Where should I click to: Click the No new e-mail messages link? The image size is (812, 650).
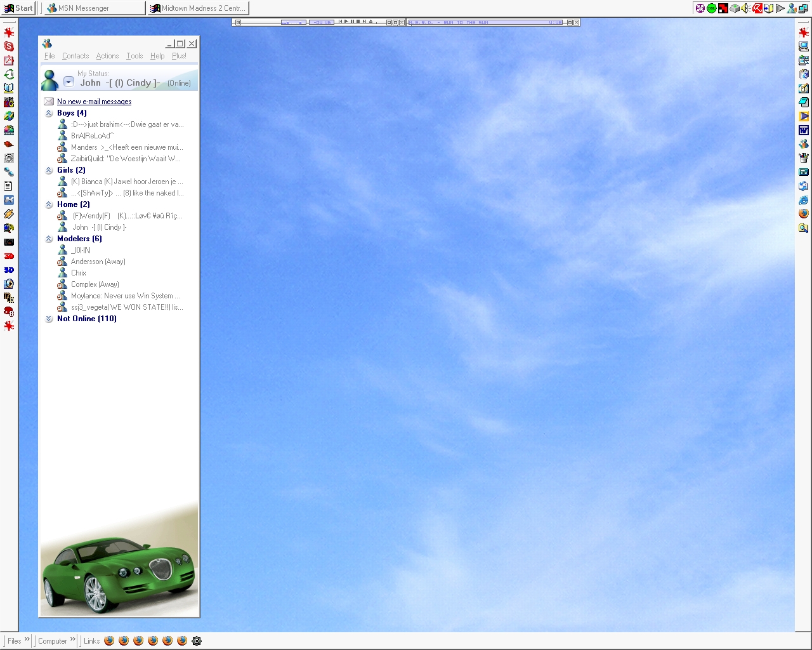click(x=94, y=102)
